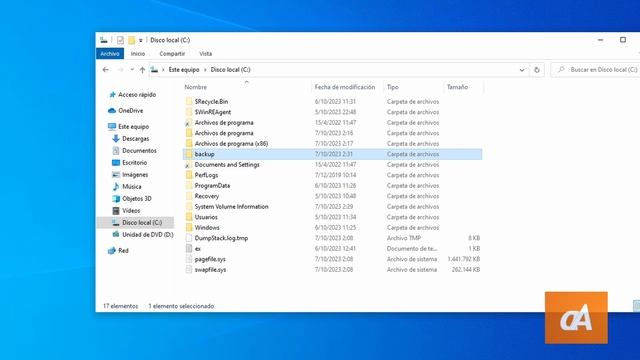Click the drive icon in the title bar
This screenshot has width=640, height=360.
104,40
